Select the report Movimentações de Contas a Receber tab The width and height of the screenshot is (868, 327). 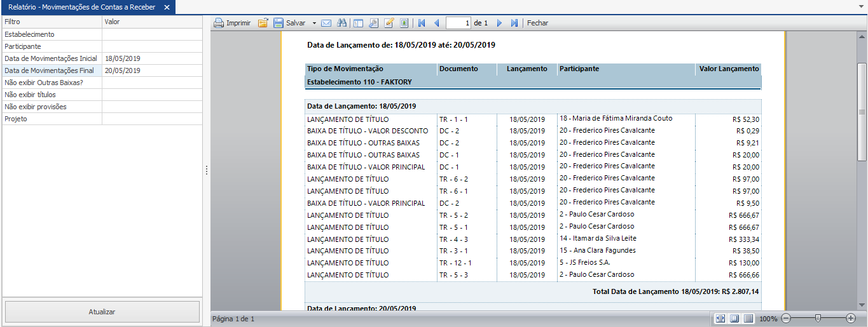point(81,7)
